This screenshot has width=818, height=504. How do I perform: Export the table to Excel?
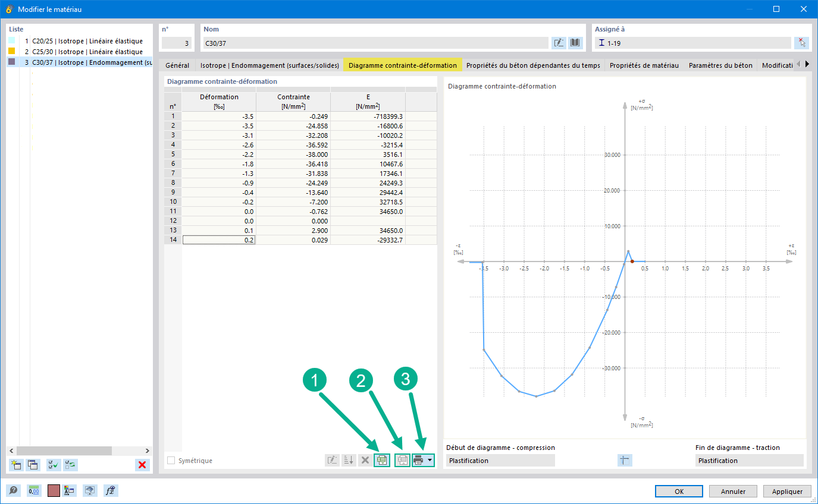tap(382, 460)
